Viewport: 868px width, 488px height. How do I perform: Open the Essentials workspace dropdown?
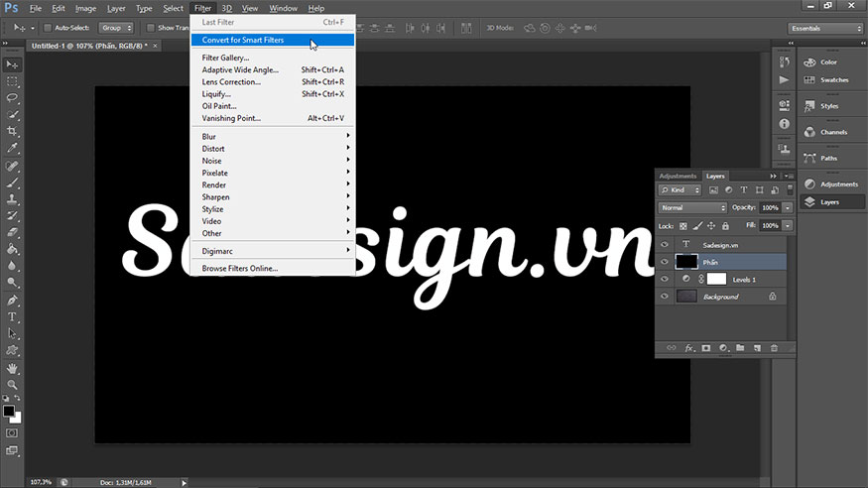[x=824, y=28]
